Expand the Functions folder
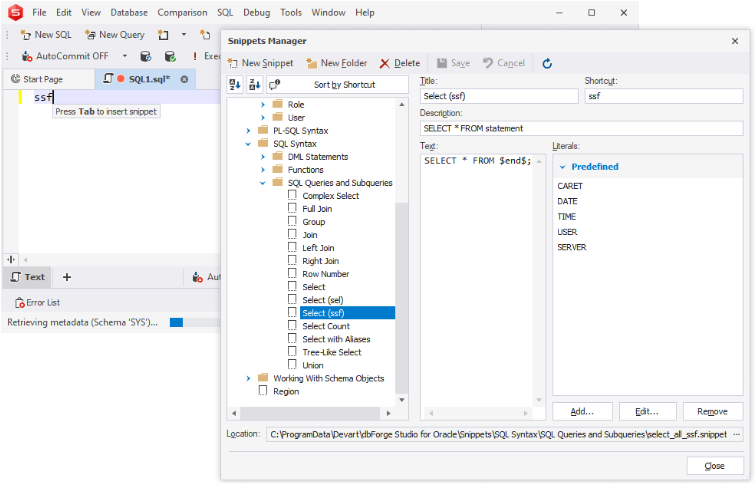The width and height of the screenshot is (755, 483). coord(263,170)
